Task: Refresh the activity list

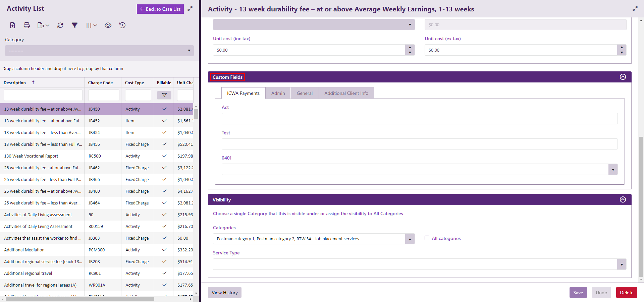Action: point(60,25)
